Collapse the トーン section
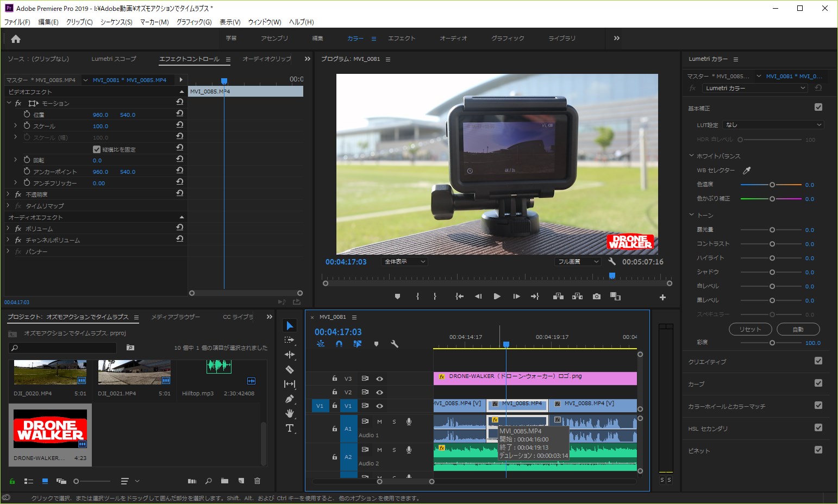838x504 pixels. point(691,215)
